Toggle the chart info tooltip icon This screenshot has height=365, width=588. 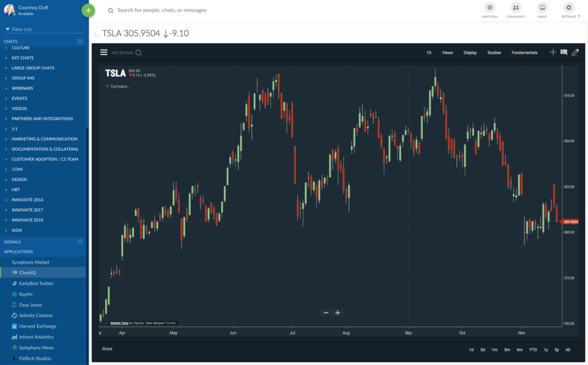tap(564, 52)
